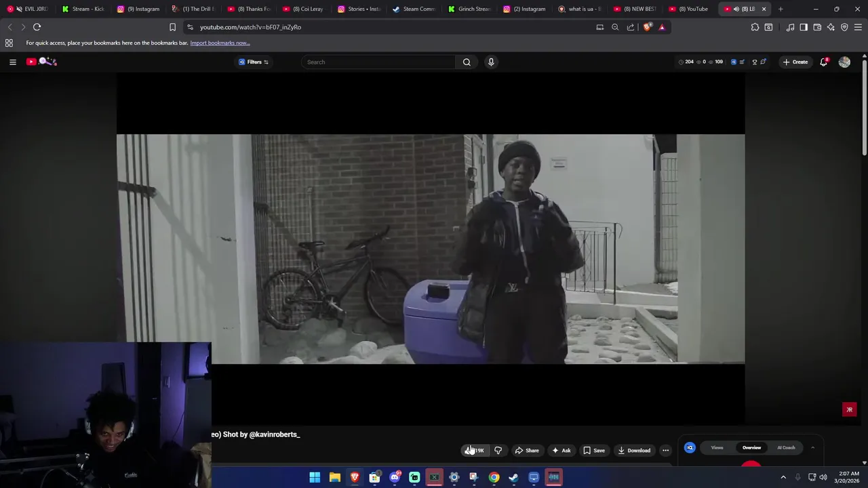868x488 pixels.
Task: Open more actions ellipsis menu
Action: click(665, 450)
